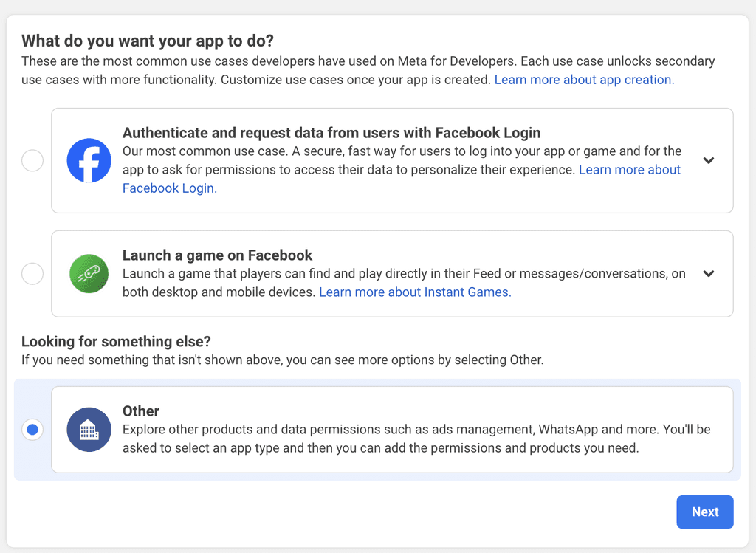Click the game controller icon for launching games
The height and width of the screenshot is (553, 756).
[x=89, y=273]
